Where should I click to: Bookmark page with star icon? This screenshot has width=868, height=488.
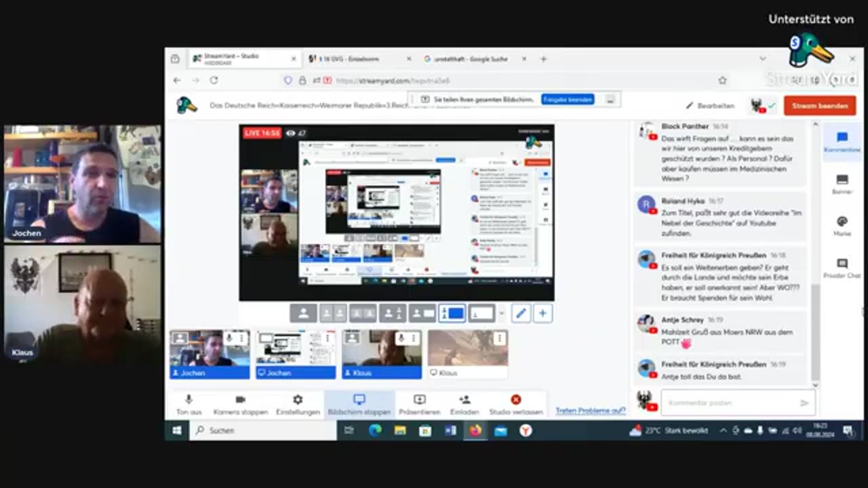click(722, 80)
